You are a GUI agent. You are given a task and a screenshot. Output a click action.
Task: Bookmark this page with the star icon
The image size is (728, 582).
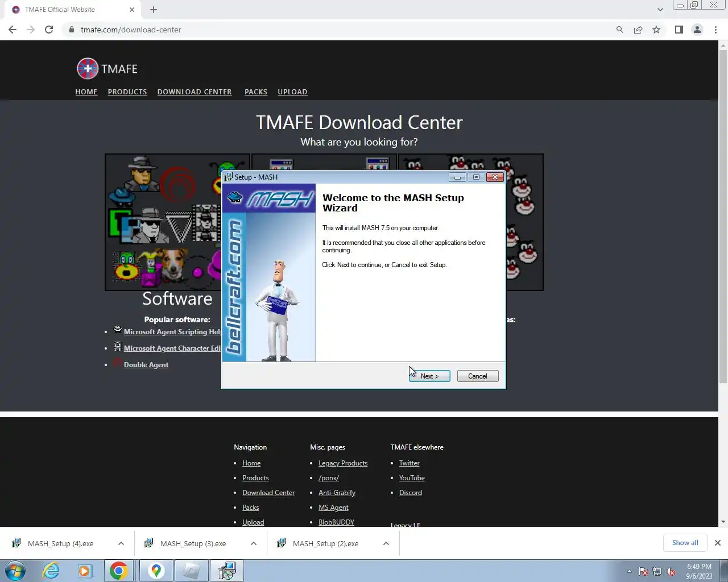[656, 30]
